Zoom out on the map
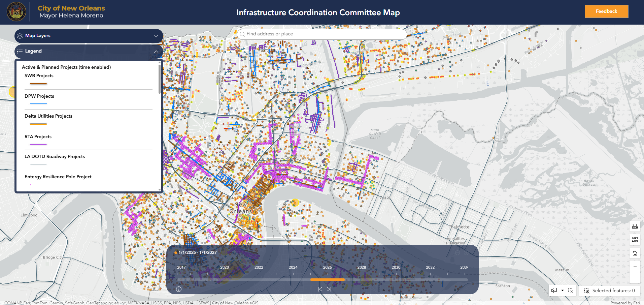This screenshot has width=644, height=305. 635,278
